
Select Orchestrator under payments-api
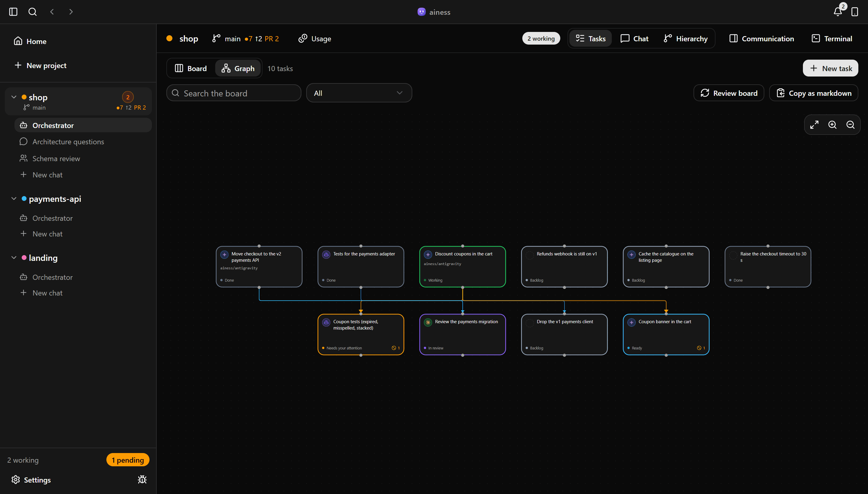tap(83, 218)
